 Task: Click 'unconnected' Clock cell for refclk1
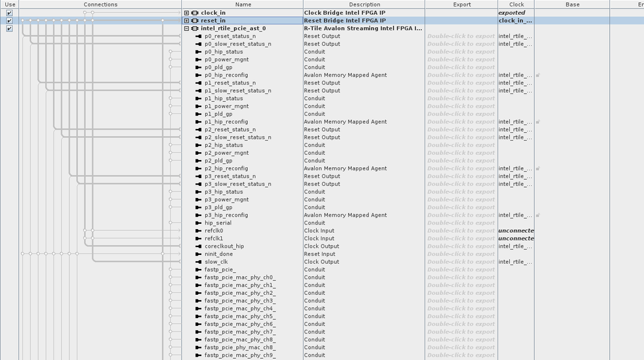(516, 239)
